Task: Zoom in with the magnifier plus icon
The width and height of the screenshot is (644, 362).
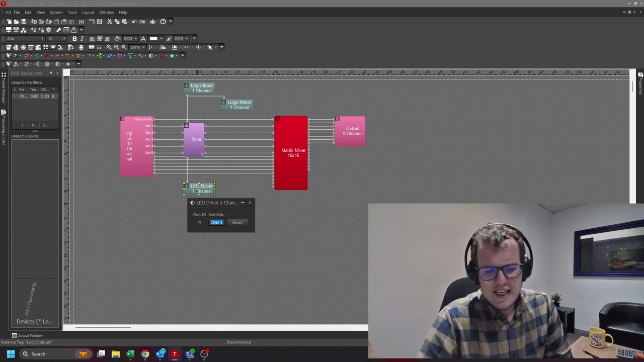Action: pos(109,47)
